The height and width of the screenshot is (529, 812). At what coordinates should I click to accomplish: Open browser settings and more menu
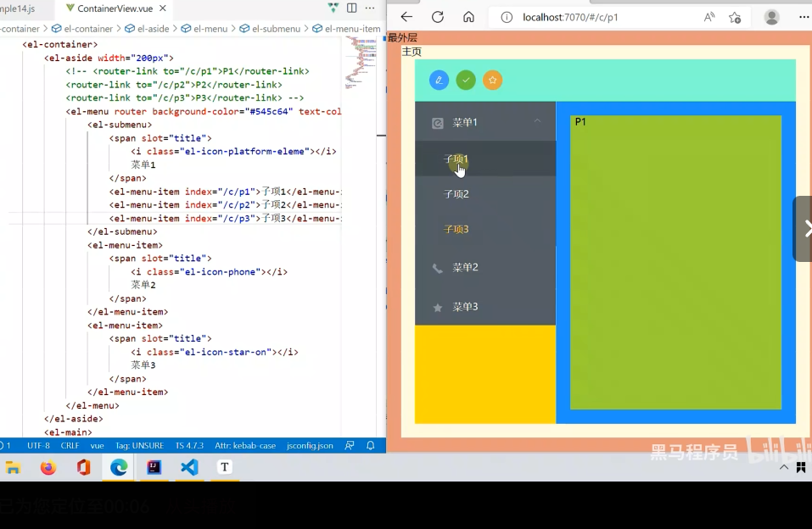[803, 17]
